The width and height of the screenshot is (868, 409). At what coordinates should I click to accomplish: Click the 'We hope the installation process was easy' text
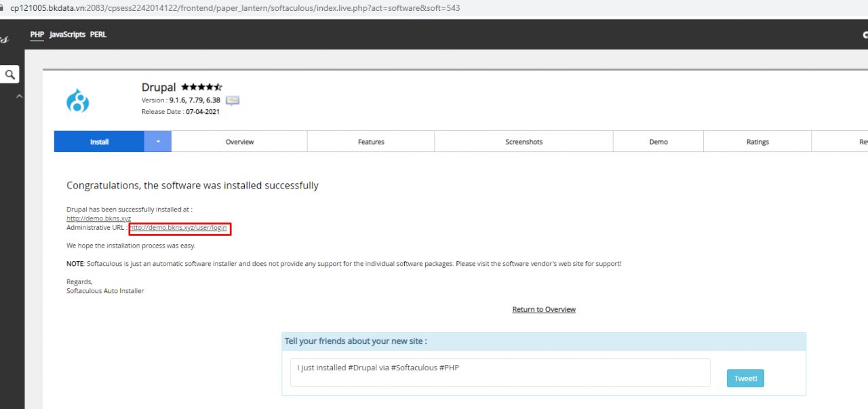131,246
